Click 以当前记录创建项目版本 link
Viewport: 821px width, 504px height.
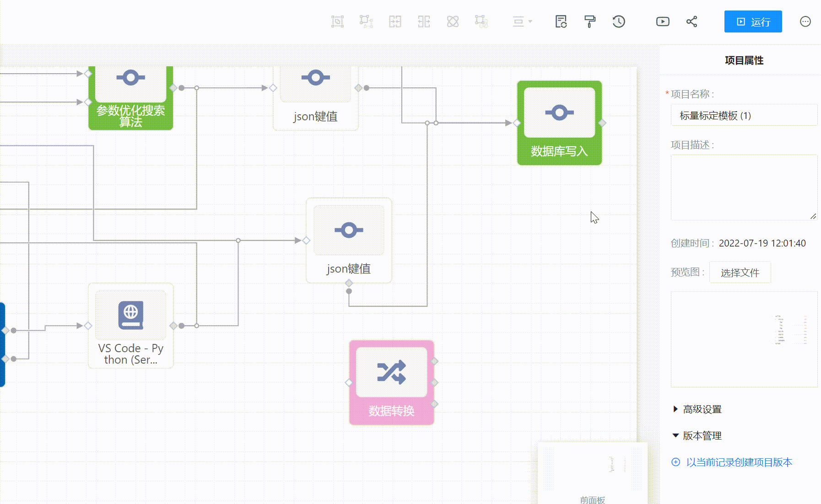click(x=739, y=462)
